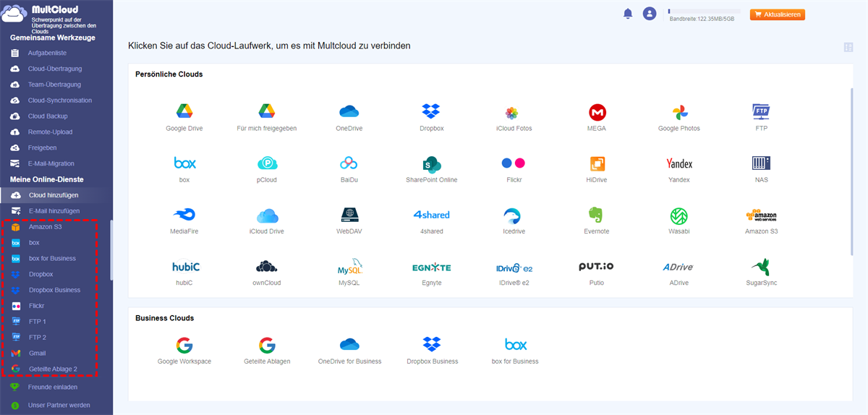Connect hubiC cloud

tap(184, 273)
